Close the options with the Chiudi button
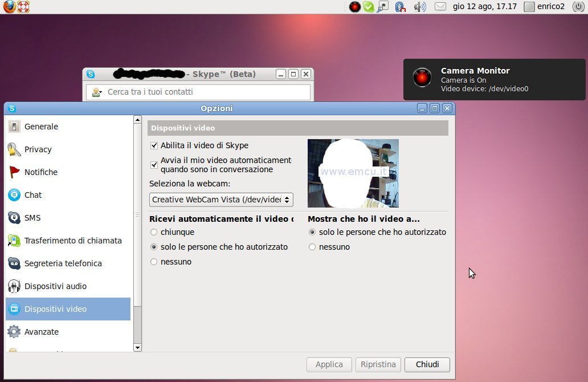588x382 pixels. (x=427, y=364)
